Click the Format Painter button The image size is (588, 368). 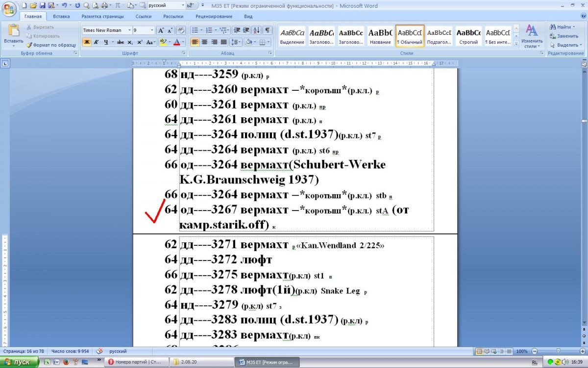[x=51, y=45]
